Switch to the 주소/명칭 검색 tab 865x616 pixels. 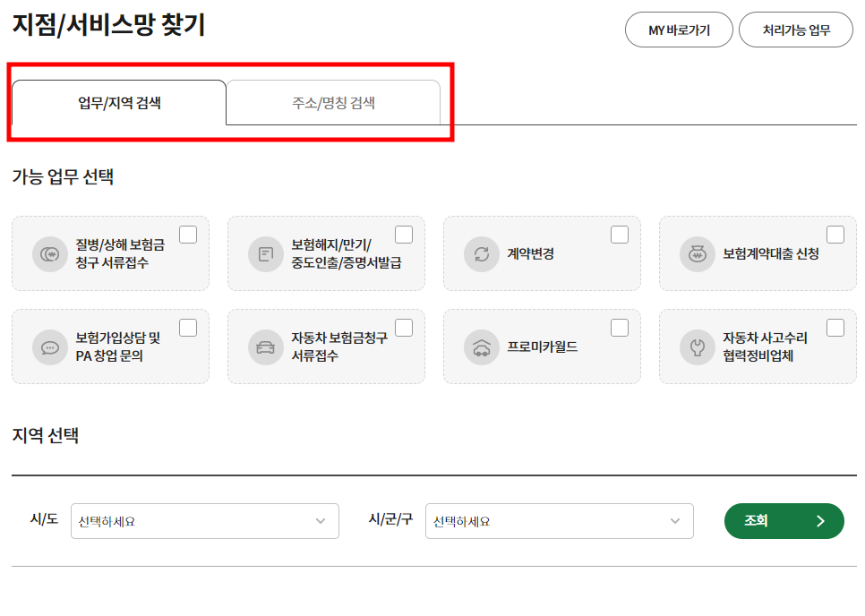[x=333, y=102]
